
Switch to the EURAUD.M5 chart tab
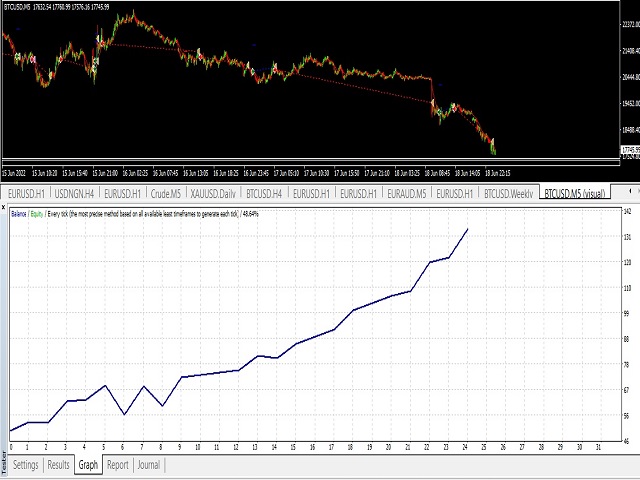click(x=407, y=193)
